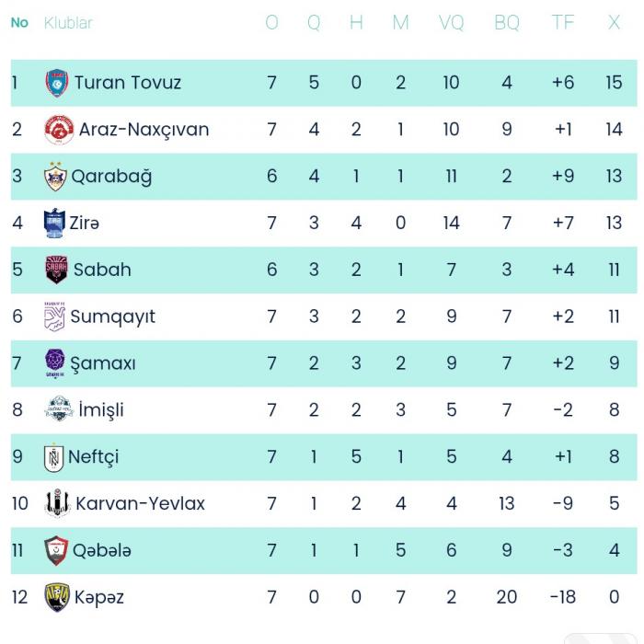Click the Araz-Naxçıvan club crest
The width and height of the screenshot is (644, 644).
59,130
